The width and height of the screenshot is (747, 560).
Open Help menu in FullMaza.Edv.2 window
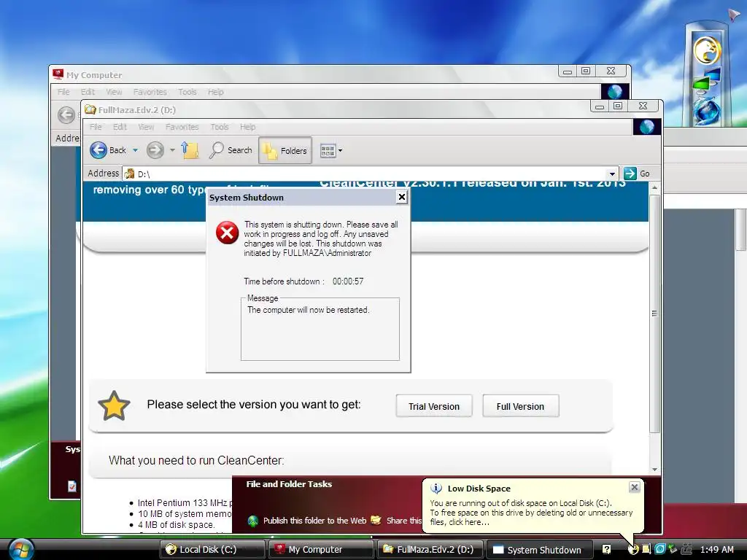(248, 127)
